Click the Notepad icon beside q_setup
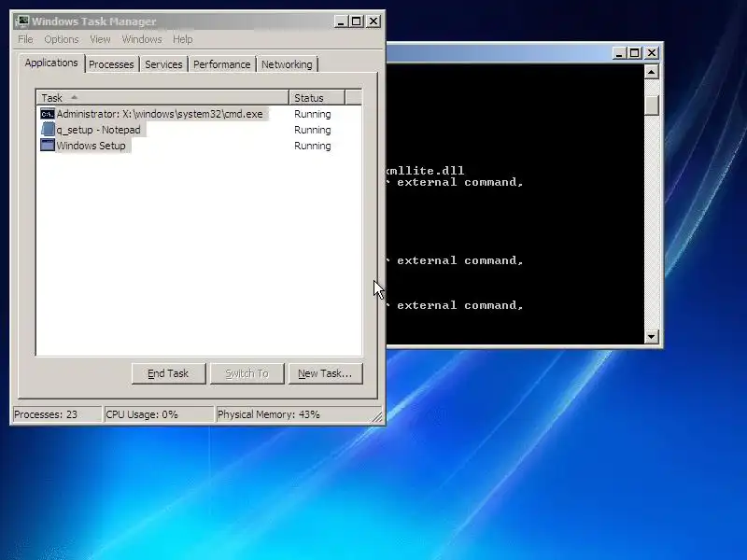 coord(48,130)
